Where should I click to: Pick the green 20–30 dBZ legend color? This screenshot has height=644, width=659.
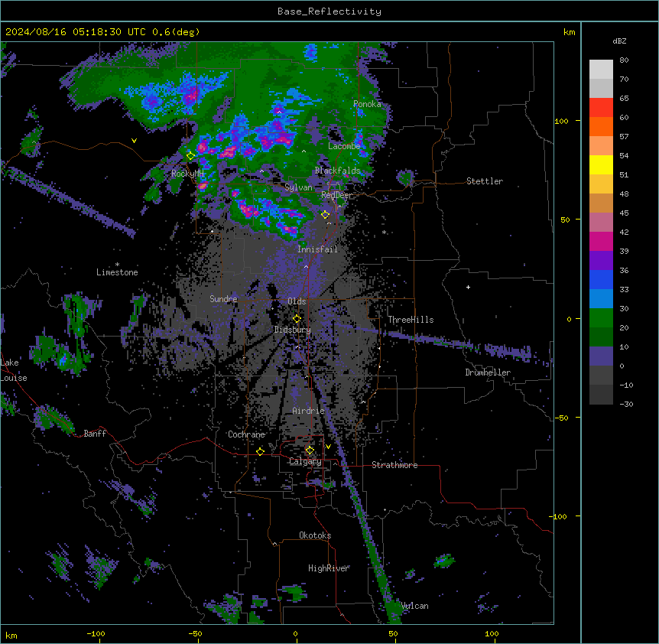point(601,318)
